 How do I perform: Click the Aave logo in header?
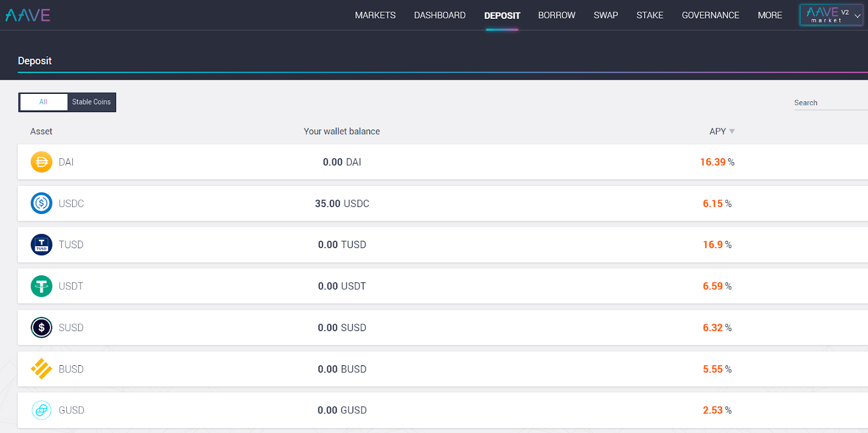coord(28,15)
